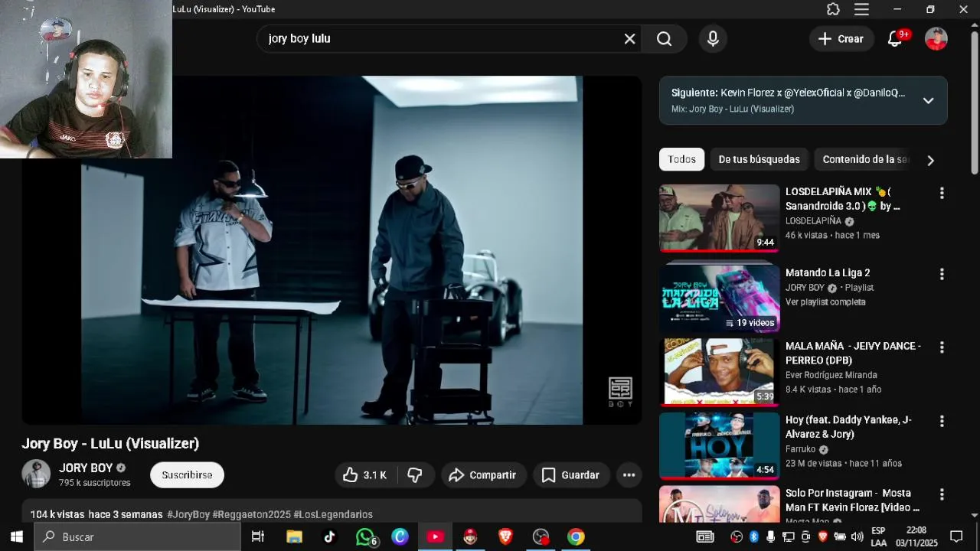Viewport: 980px width, 551px height.
Task: Open the Farruko channel name
Action: pos(801,449)
